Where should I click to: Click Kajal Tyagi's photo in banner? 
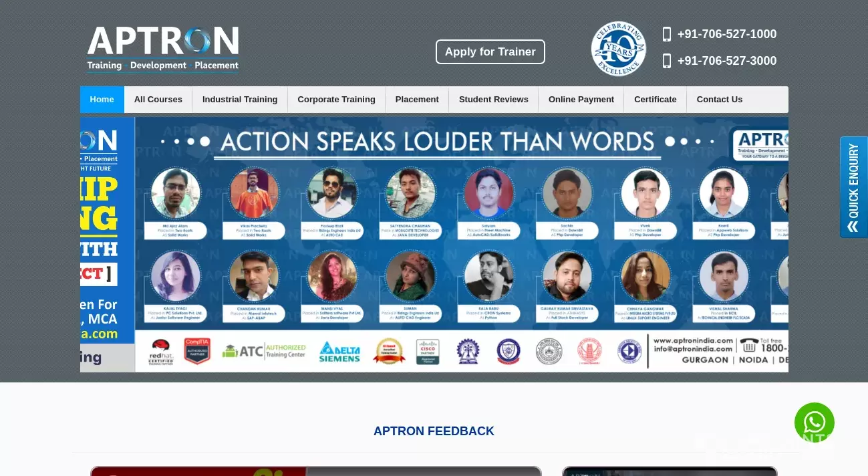pos(176,277)
